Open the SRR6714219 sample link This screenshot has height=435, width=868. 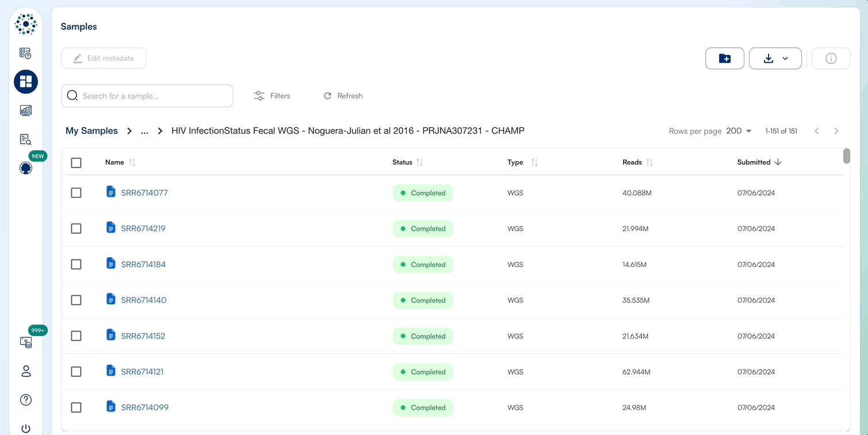(x=143, y=228)
